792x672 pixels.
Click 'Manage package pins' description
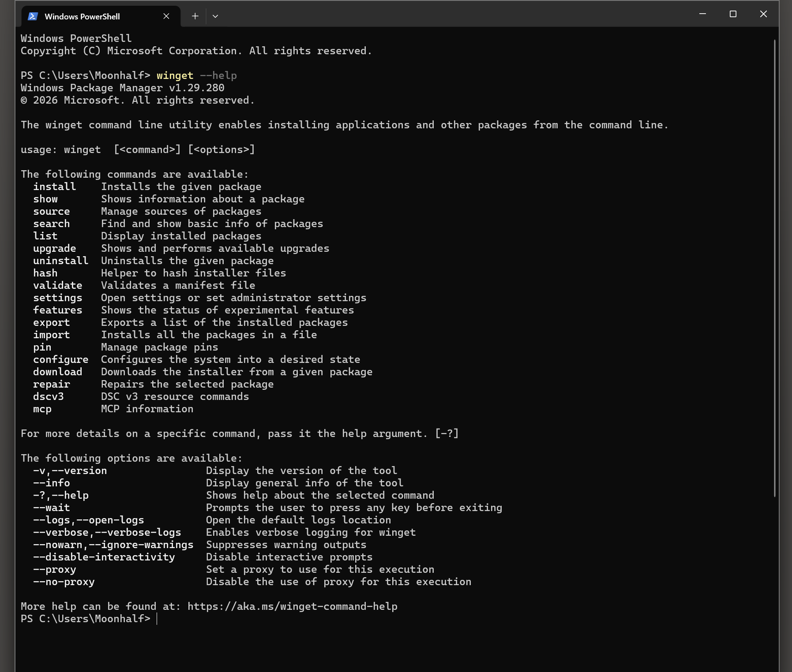click(x=160, y=347)
